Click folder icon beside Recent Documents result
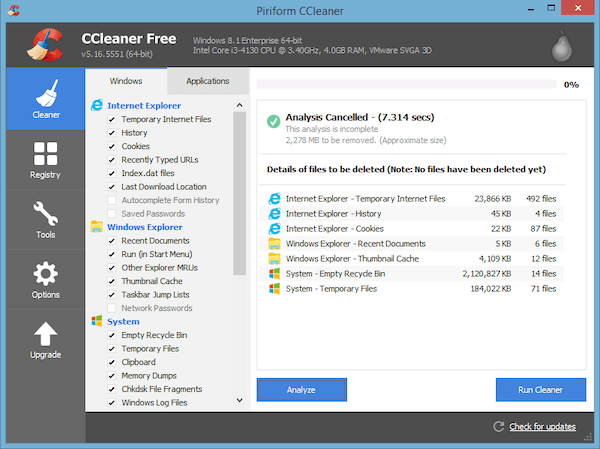 coord(274,243)
